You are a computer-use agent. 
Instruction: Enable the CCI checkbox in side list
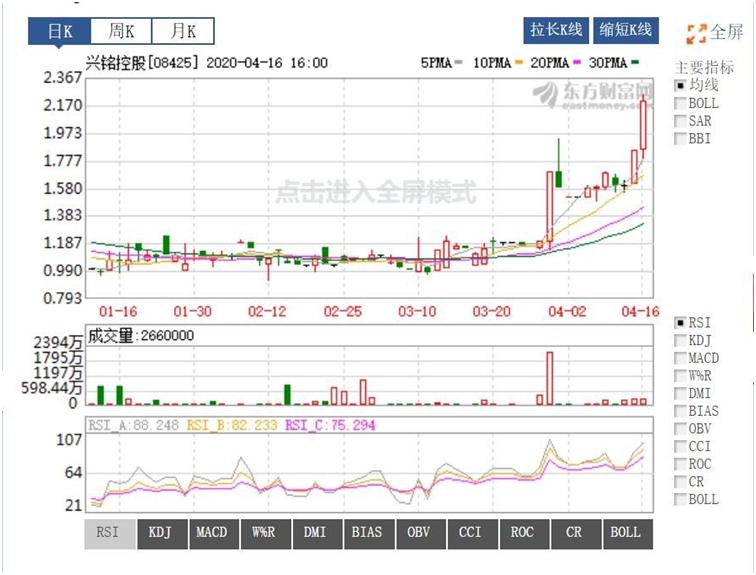tap(680, 446)
